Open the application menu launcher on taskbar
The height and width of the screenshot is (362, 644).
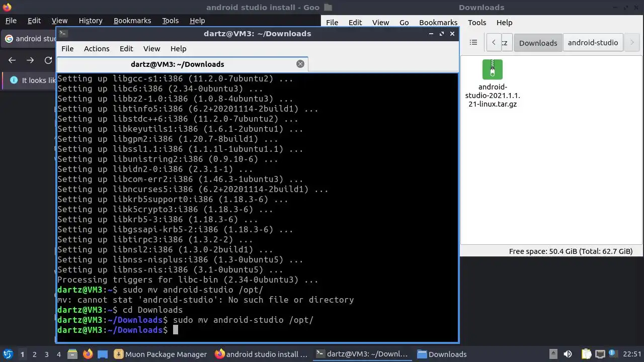pyautogui.click(x=8, y=354)
